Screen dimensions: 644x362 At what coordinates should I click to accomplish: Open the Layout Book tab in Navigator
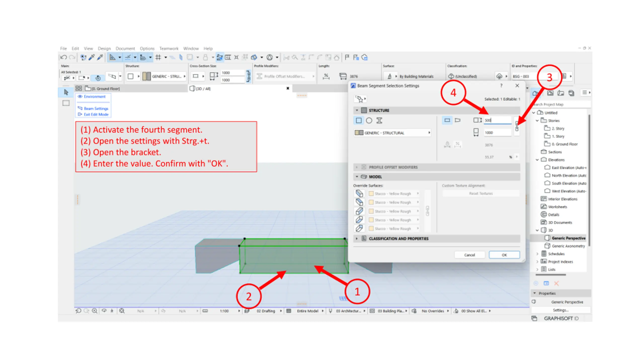(561, 93)
